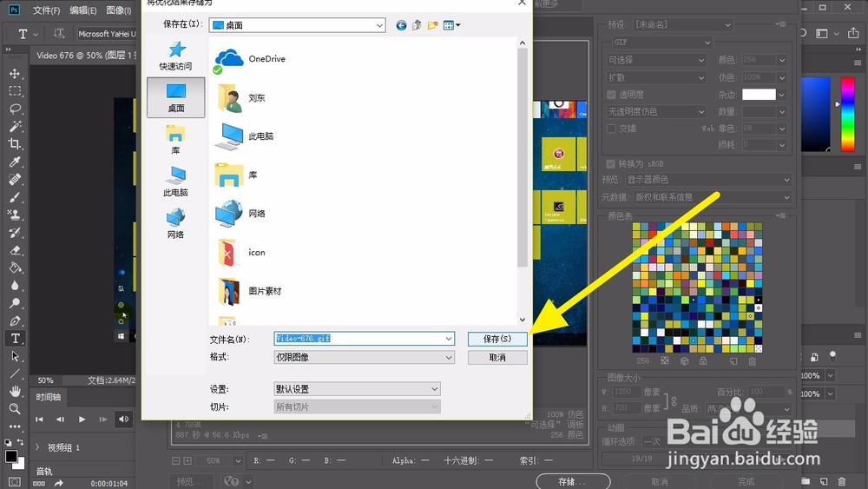Go up one folder level in save dialog
Image resolution: width=868 pixels, height=489 pixels.
click(417, 25)
